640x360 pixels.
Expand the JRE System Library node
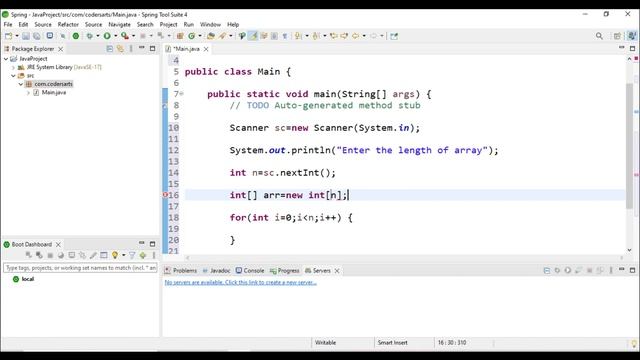tap(13, 67)
